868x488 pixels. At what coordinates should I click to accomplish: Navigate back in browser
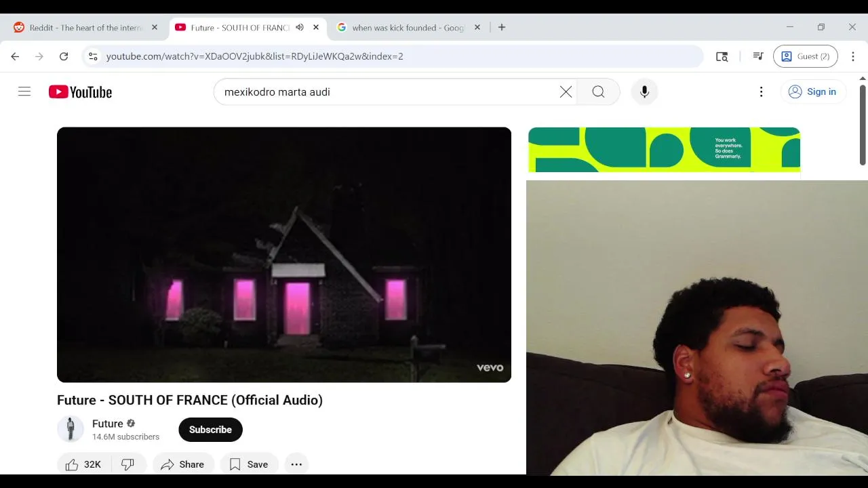[15, 56]
